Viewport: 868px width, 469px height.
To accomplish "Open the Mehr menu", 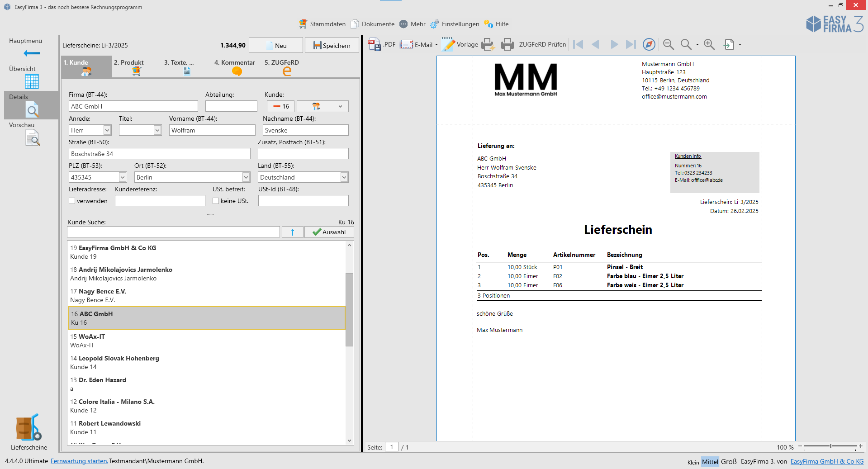I will point(413,24).
